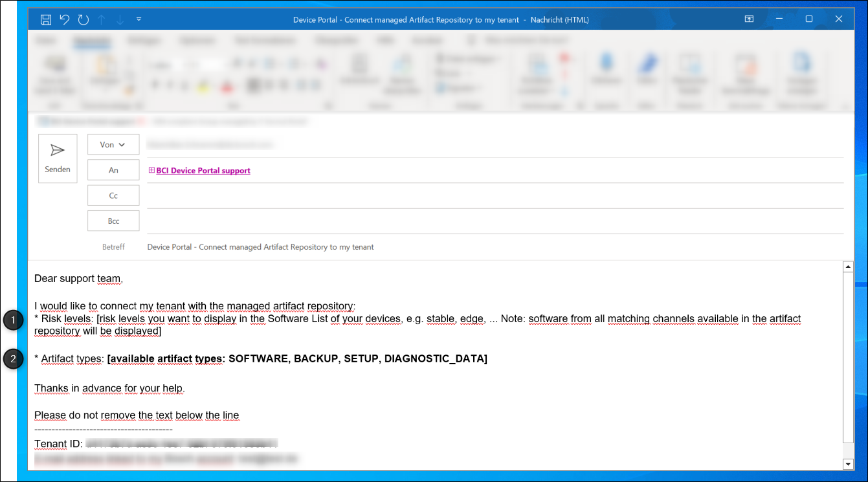
Task: Open the Bcc address picker
Action: 113,221
